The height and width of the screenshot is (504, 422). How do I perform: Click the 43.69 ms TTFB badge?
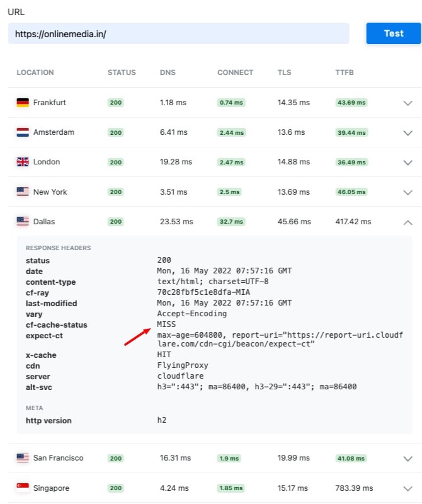click(351, 103)
